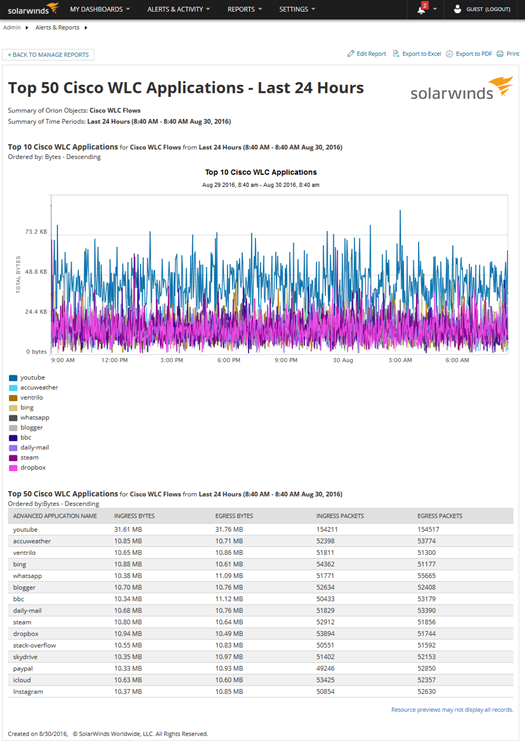The height and width of the screenshot is (747, 525).
Task: Click the steam legend color swatch
Action: [13, 458]
